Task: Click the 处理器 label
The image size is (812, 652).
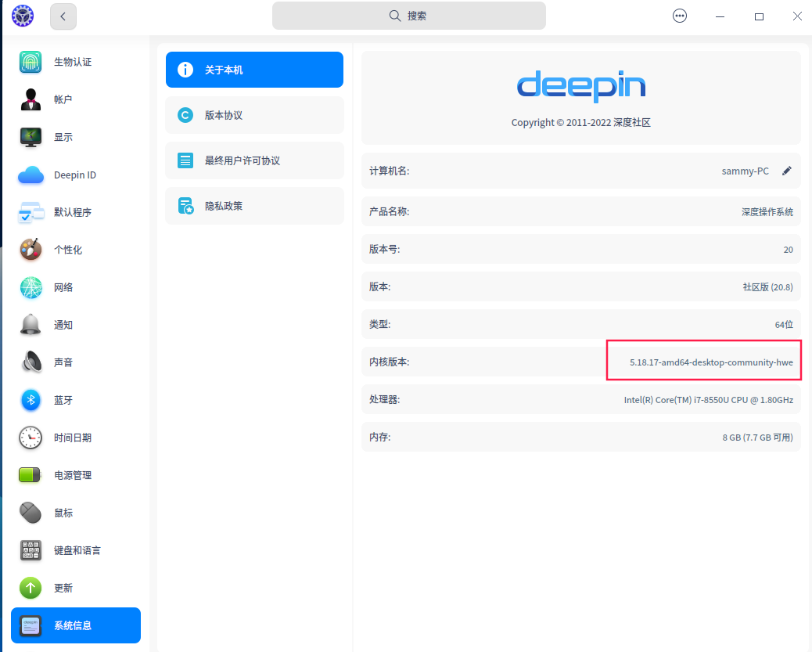Action: click(385, 400)
